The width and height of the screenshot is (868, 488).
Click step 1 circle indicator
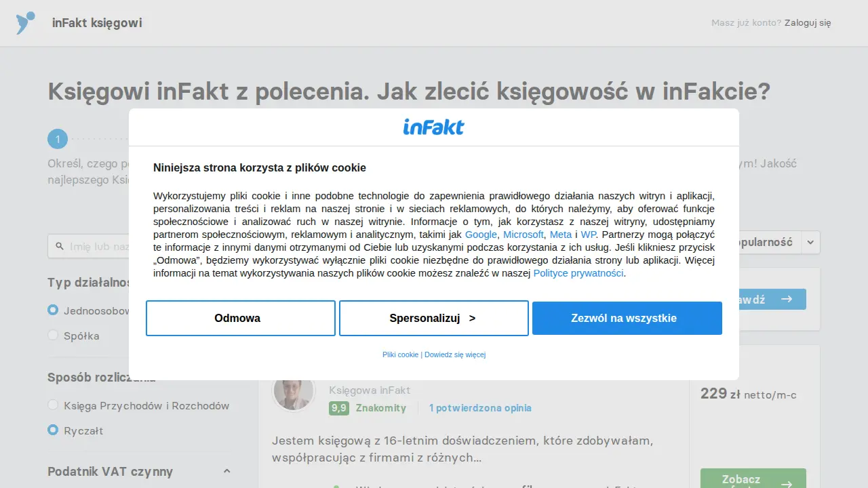tap(58, 140)
